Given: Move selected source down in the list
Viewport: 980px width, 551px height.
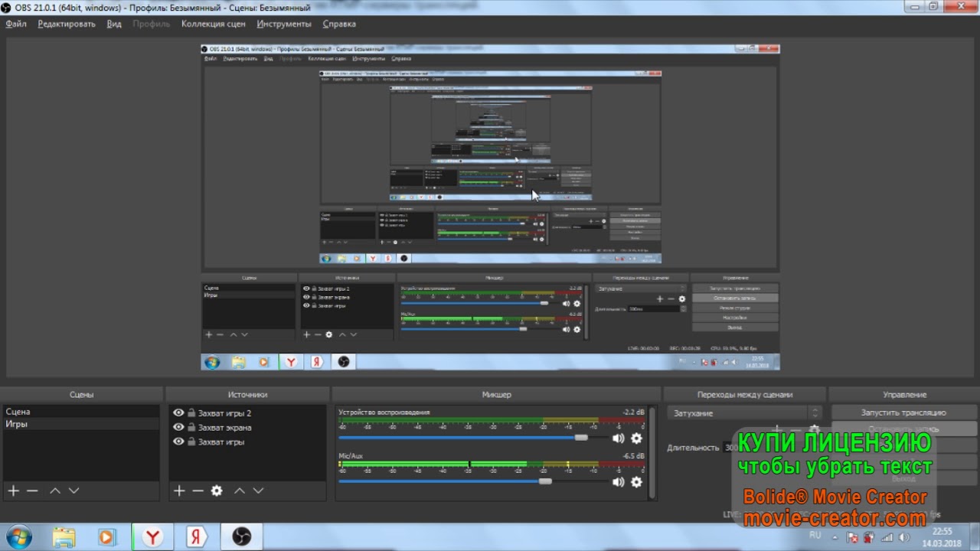Looking at the screenshot, I should tap(258, 491).
